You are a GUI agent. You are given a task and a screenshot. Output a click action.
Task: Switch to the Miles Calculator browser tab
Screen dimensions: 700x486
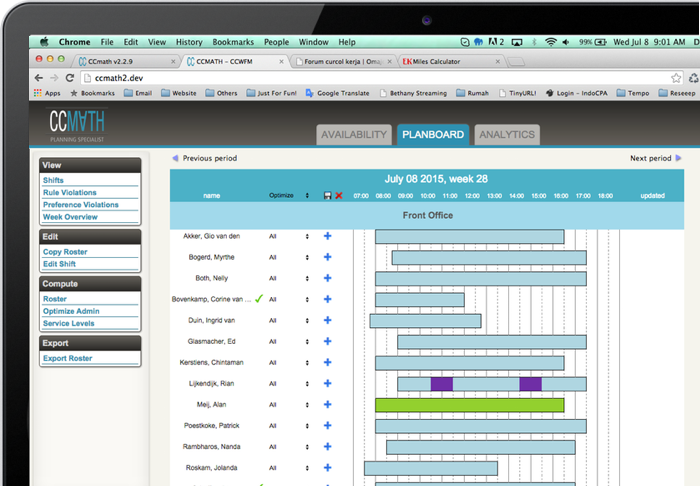point(452,62)
